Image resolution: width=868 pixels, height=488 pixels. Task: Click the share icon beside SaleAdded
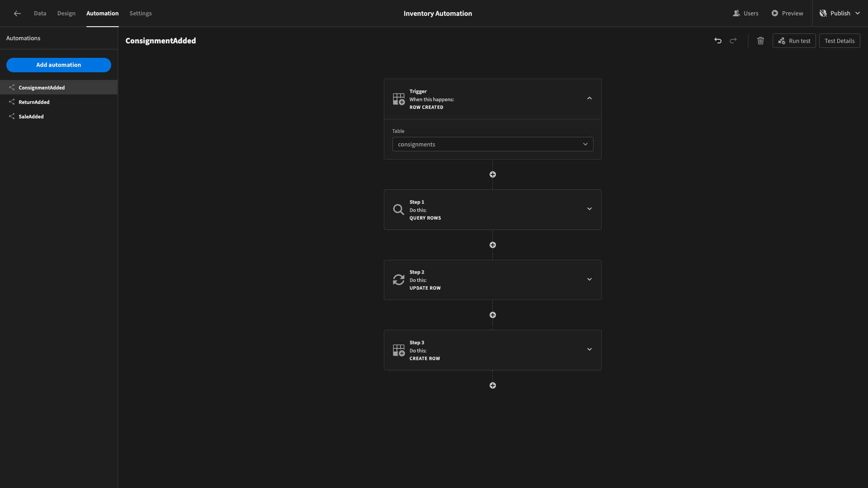(x=12, y=116)
